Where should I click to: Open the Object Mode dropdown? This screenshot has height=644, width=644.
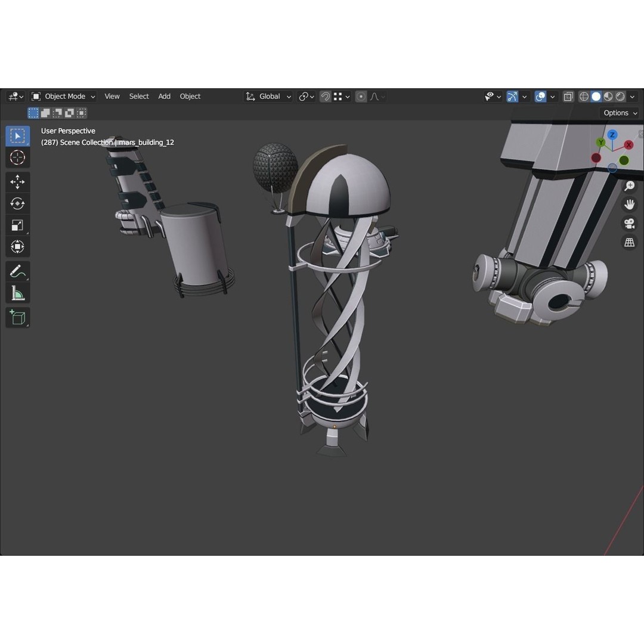pos(64,97)
